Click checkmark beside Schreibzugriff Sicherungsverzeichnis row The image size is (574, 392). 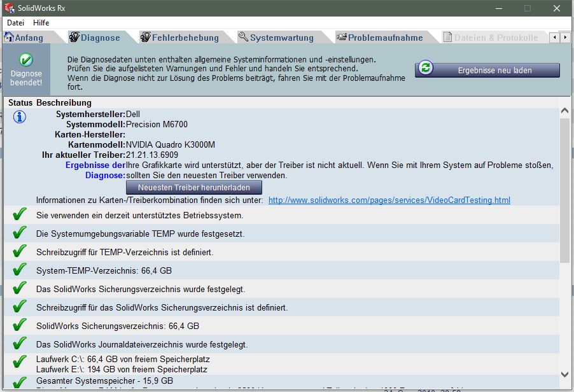[19, 306]
